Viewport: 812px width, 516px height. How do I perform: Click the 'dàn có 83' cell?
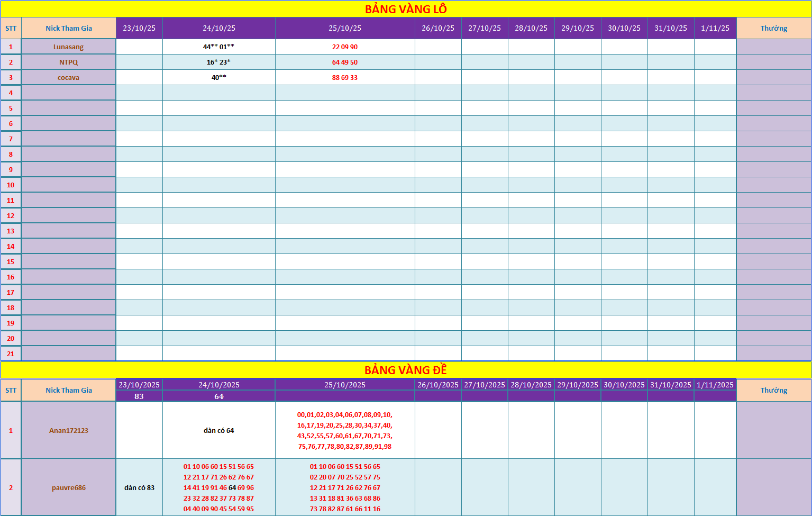pos(139,487)
